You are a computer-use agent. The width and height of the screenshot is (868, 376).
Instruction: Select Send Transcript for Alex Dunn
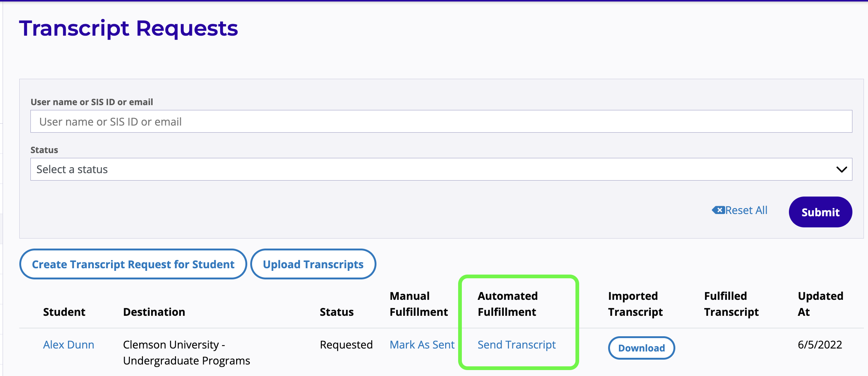[x=517, y=344]
